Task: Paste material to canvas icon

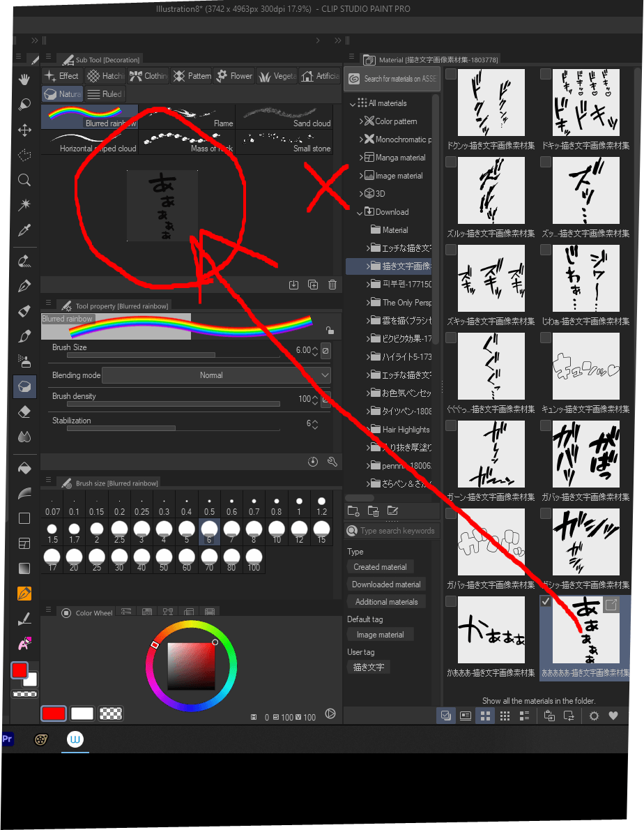Action: [x=549, y=716]
